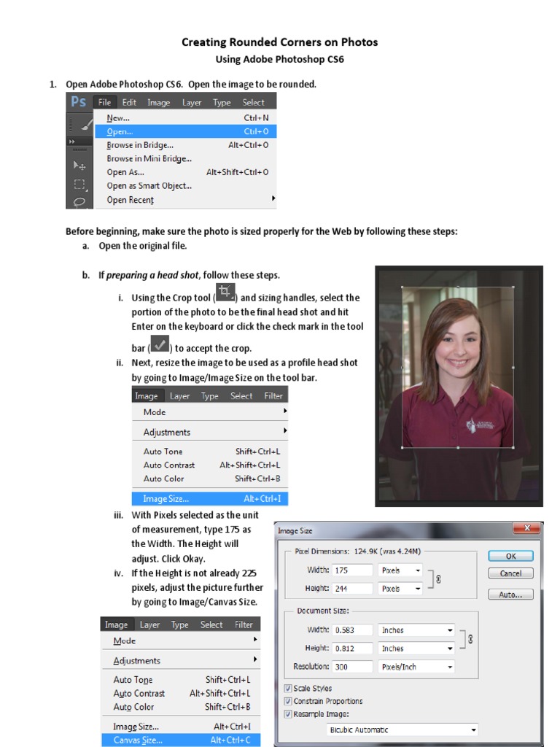Choose Browse in Bridge...

coord(186,145)
